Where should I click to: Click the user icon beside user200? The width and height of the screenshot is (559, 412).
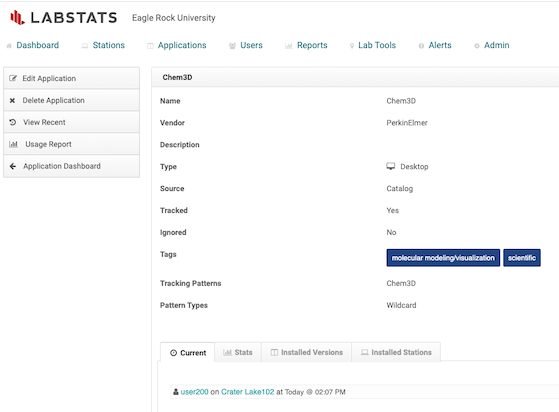pyautogui.click(x=175, y=392)
